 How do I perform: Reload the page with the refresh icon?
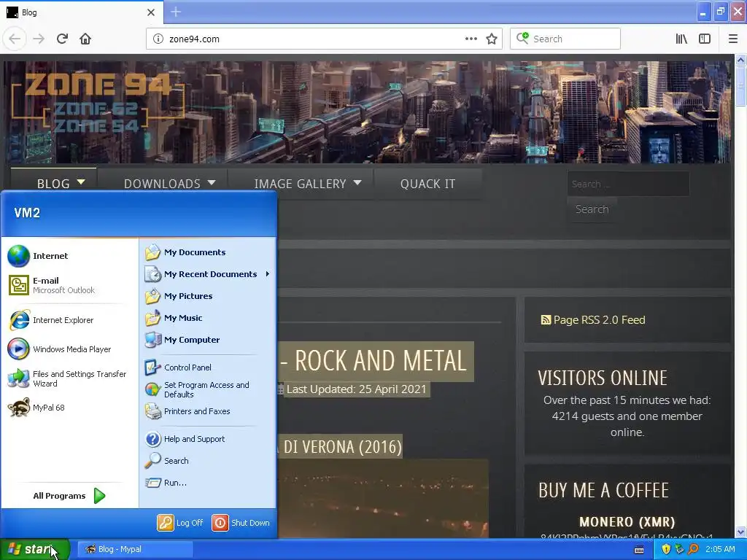pos(62,39)
